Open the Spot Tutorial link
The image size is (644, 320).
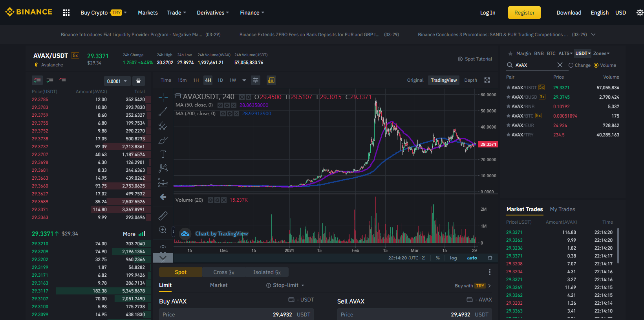tap(475, 59)
